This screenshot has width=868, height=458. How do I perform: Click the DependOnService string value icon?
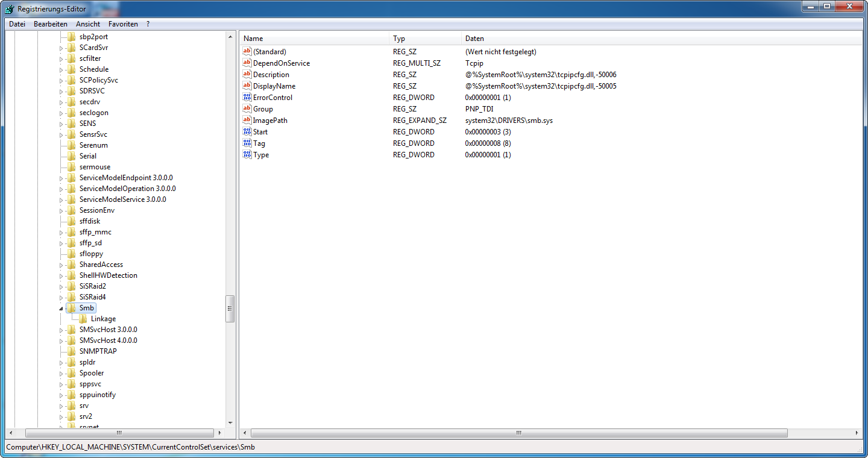click(247, 63)
